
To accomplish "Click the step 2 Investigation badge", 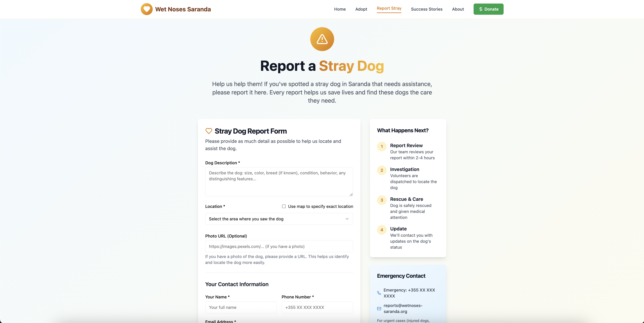I will tap(381, 170).
